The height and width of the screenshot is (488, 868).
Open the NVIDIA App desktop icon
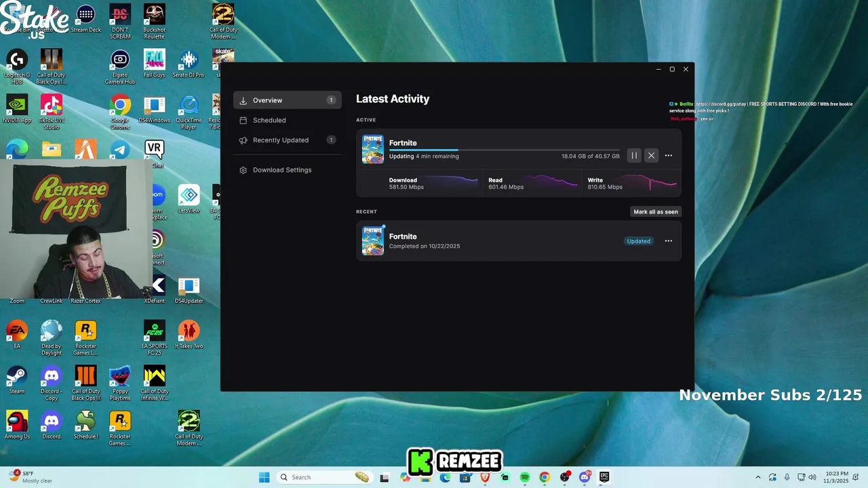[17, 109]
